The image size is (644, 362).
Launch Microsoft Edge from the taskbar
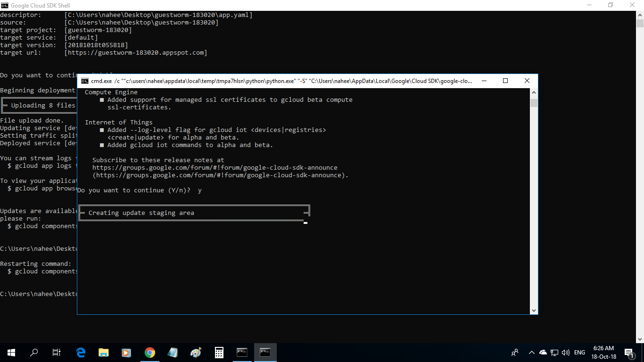click(81, 353)
